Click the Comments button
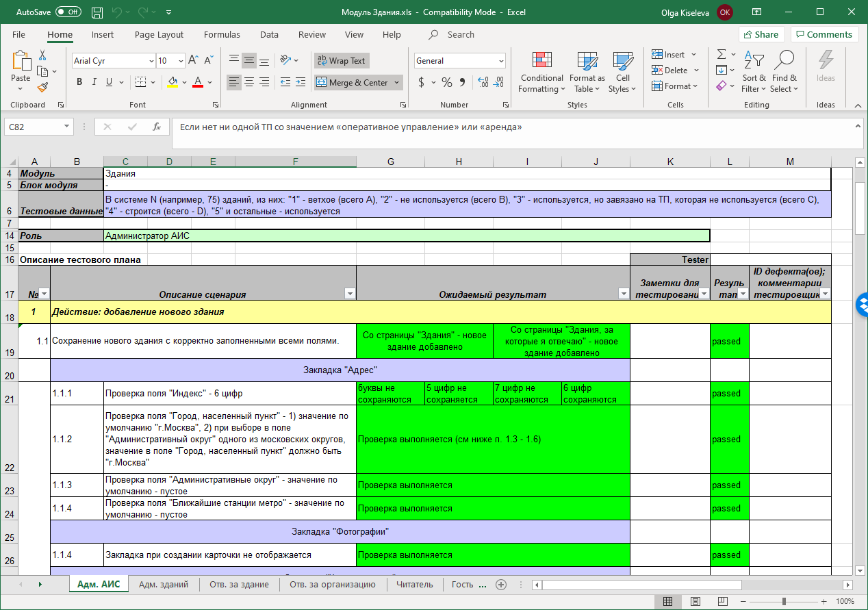Image resolution: width=868 pixels, height=610 pixels. point(824,34)
